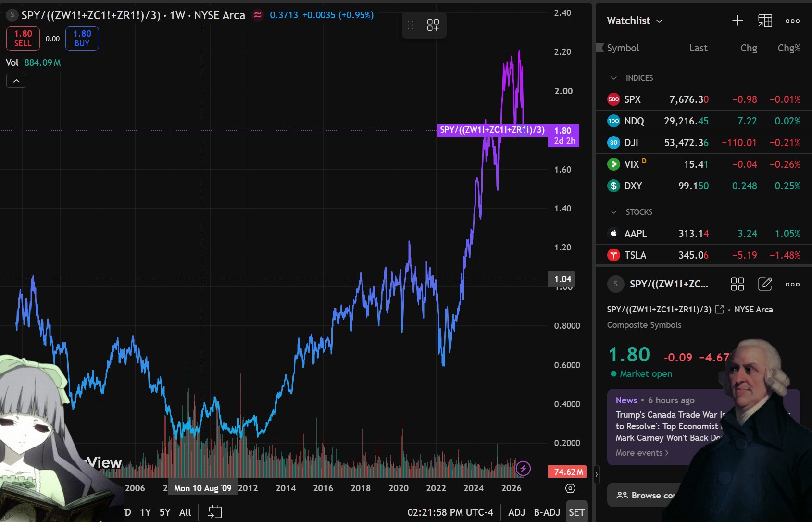The height and width of the screenshot is (522, 812).
Task: Click the VIX last price 15.41
Action: coord(696,164)
